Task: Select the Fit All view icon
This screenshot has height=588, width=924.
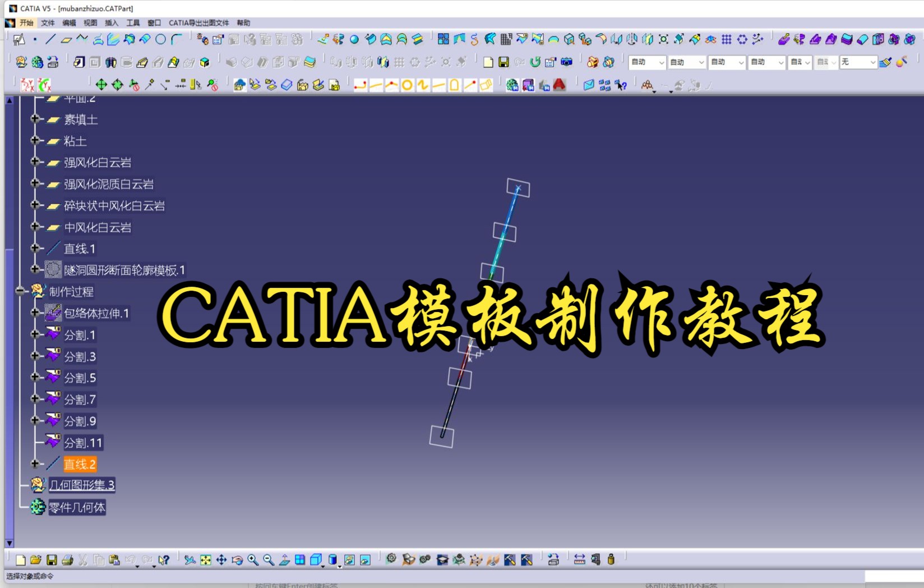Action: pos(205,559)
